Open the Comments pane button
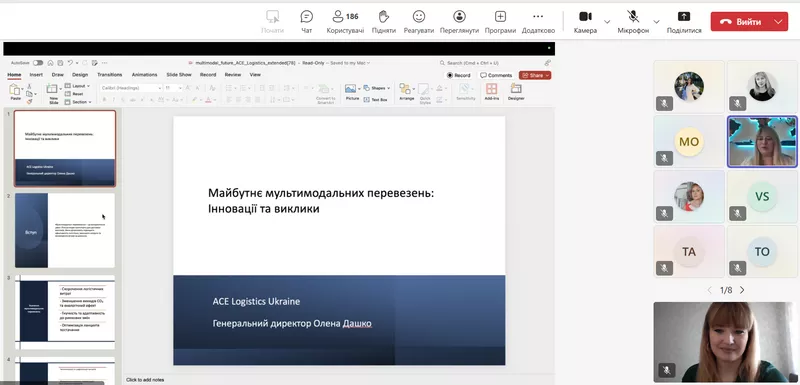The image size is (800, 385). click(496, 75)
